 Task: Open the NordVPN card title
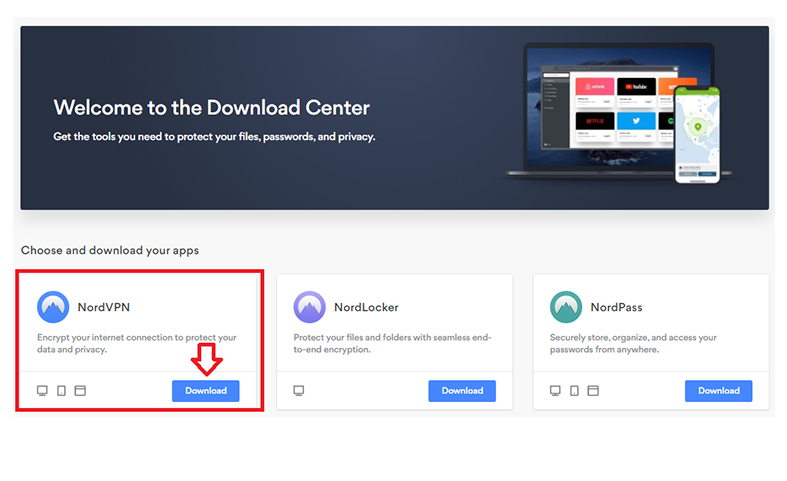tap(104, 307)
